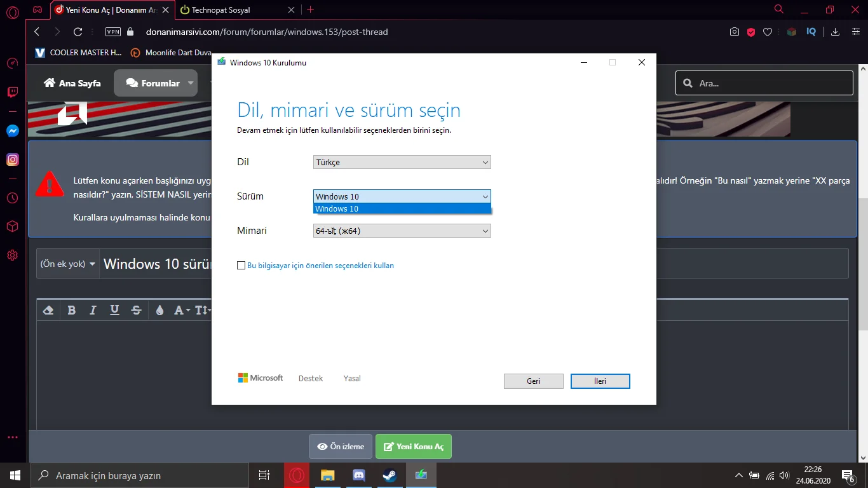Apply strikethrough formatting in the editor

136,310
